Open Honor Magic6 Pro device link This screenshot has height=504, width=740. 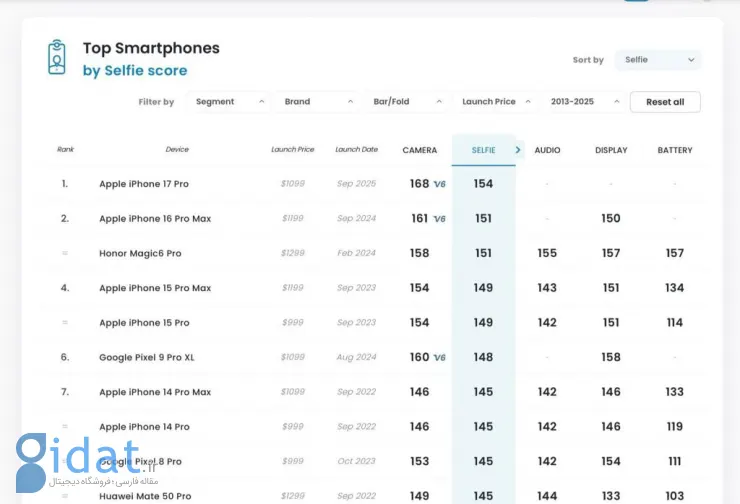coord(140,254)
